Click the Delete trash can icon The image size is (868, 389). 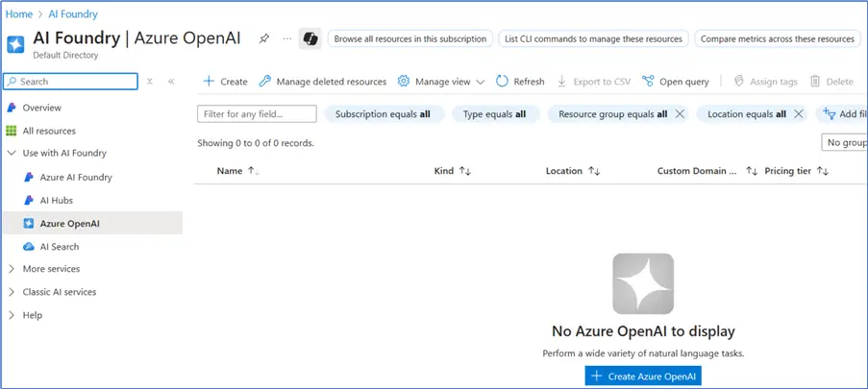[815, 82]
